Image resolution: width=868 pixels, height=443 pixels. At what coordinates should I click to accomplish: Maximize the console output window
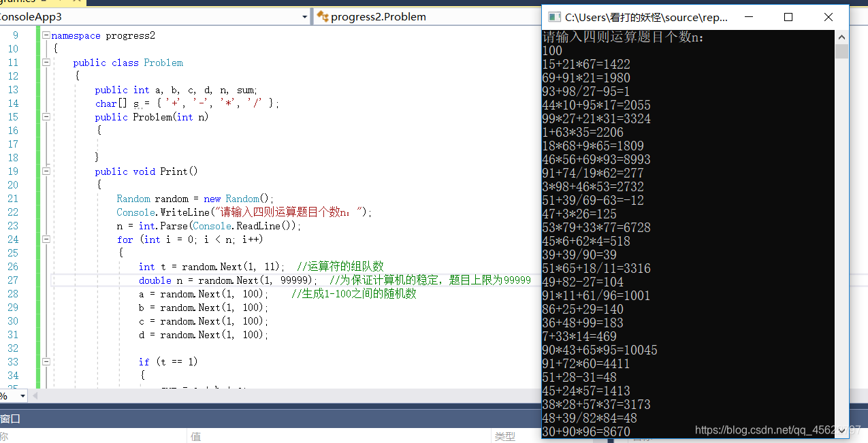tap(788, 17)
